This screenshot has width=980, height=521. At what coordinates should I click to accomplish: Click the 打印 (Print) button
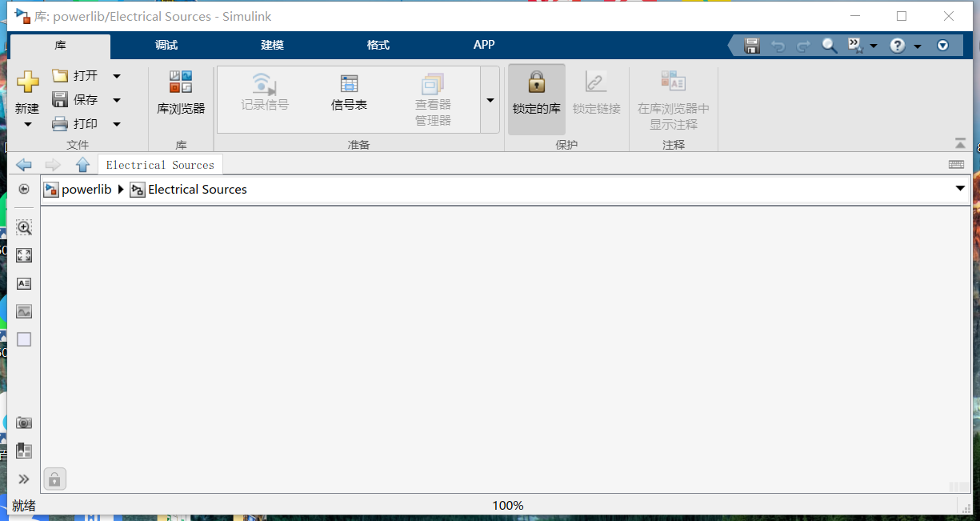pyautogui.click(x=75, y=124)
